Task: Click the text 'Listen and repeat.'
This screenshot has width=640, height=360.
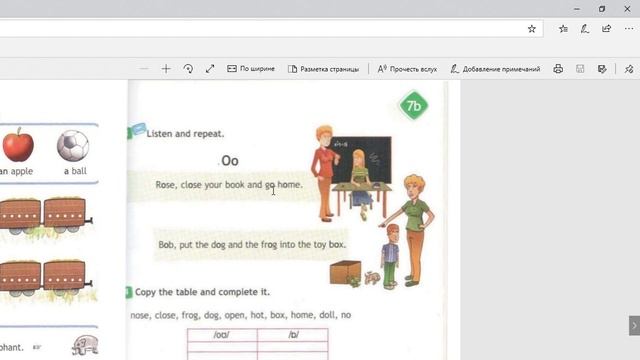Action: (185, 134)
